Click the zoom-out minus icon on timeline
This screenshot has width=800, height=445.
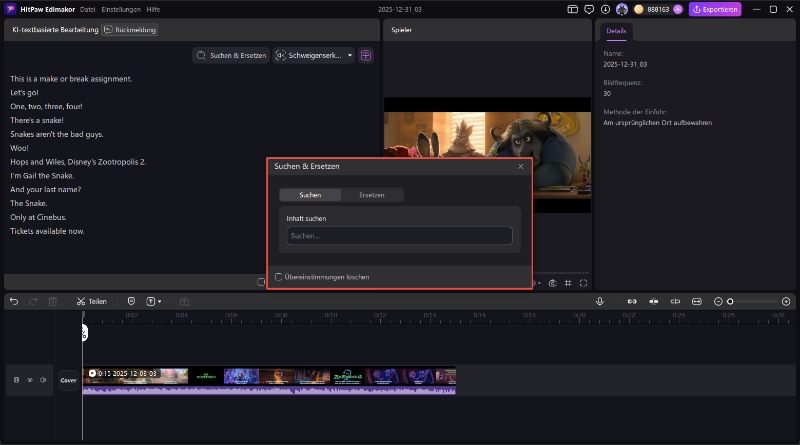pos(718,301)
